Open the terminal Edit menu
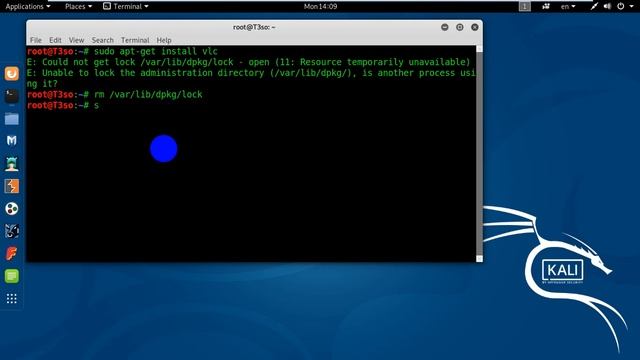640x360 pixels. 55,40
